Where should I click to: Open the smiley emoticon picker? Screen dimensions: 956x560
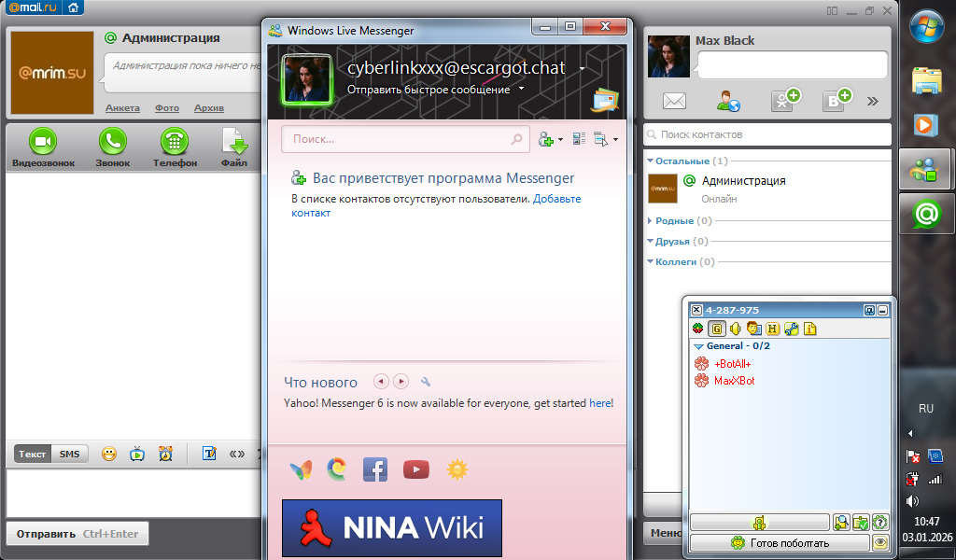(x=109, y=454)
